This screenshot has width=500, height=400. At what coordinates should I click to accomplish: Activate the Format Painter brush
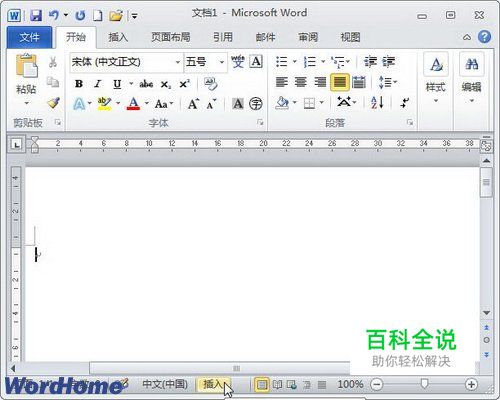point(53,103)
